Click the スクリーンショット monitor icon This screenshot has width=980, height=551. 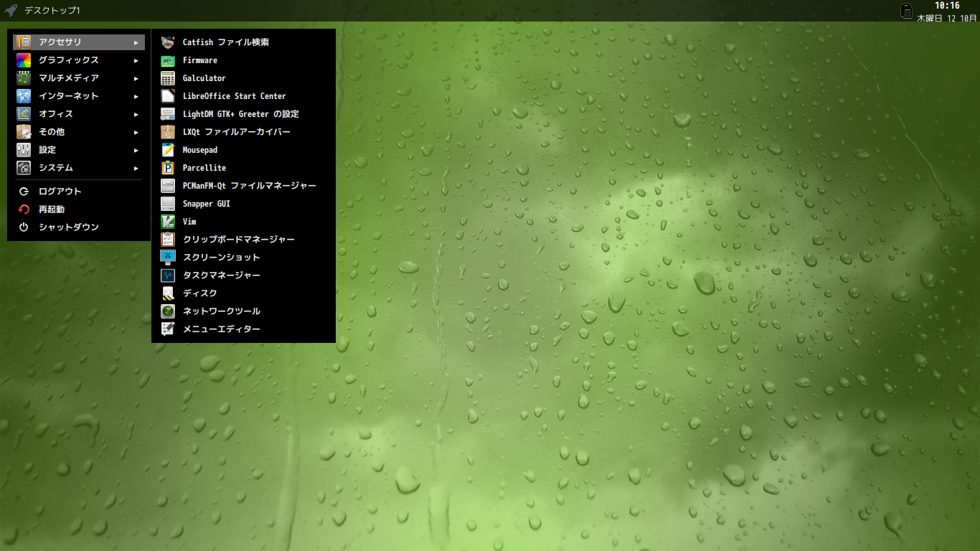click(168, 258)
